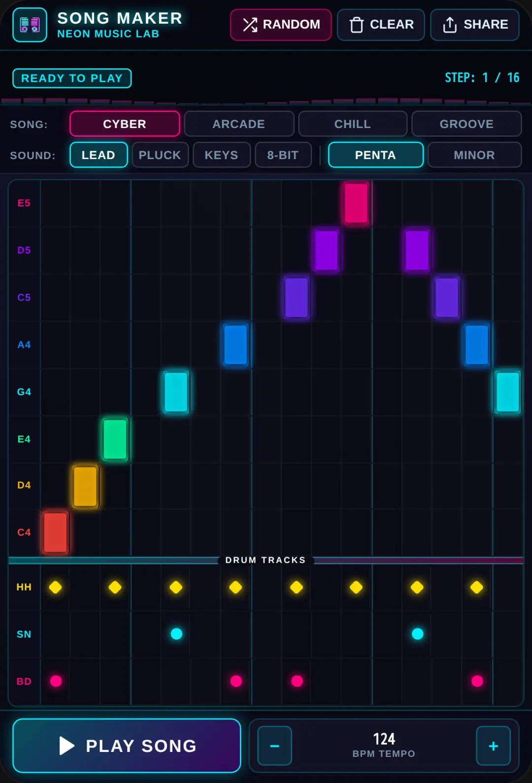Image resolution: width=532 pixels, height=783 pixels.
Task: Toggle the last cyan G4 note at step 16
Action: (x=508, y=392)
